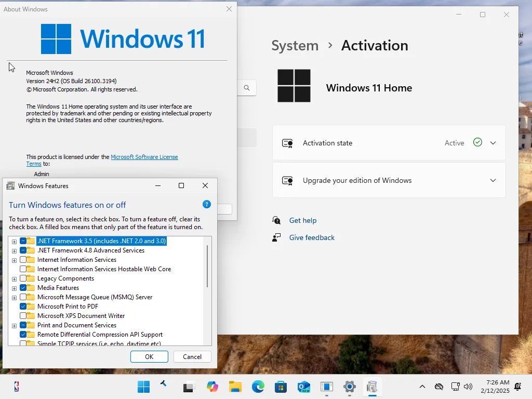Enable Microsoft XPS Document Writer checkbox
Viewport: 532px width, 399px height.
point(23,316)
